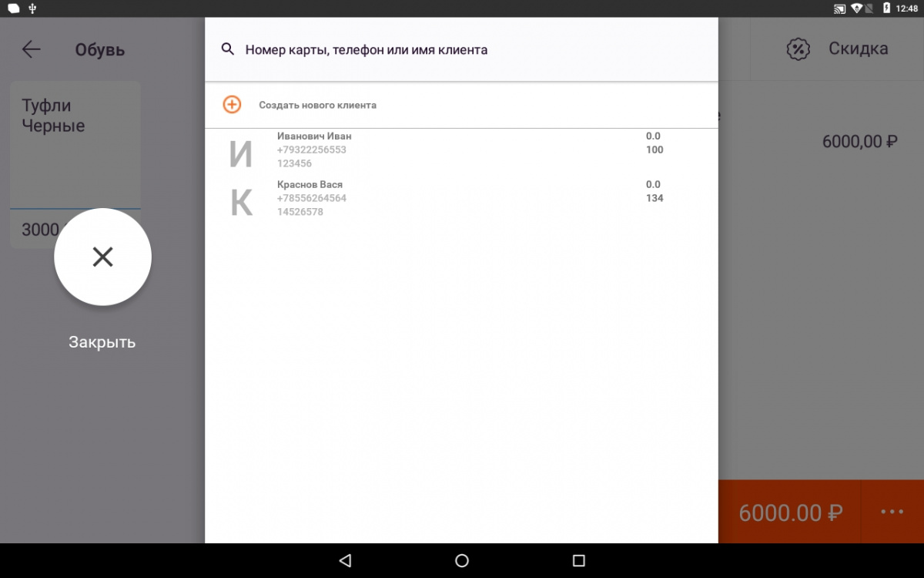The image size is (924, 578).
Task: Tap the 6000.00 ₽ pay button
Action: [789, 512]
